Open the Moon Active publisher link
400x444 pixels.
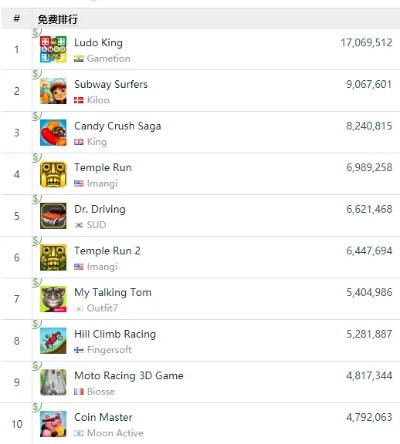(x=115, y=433)
